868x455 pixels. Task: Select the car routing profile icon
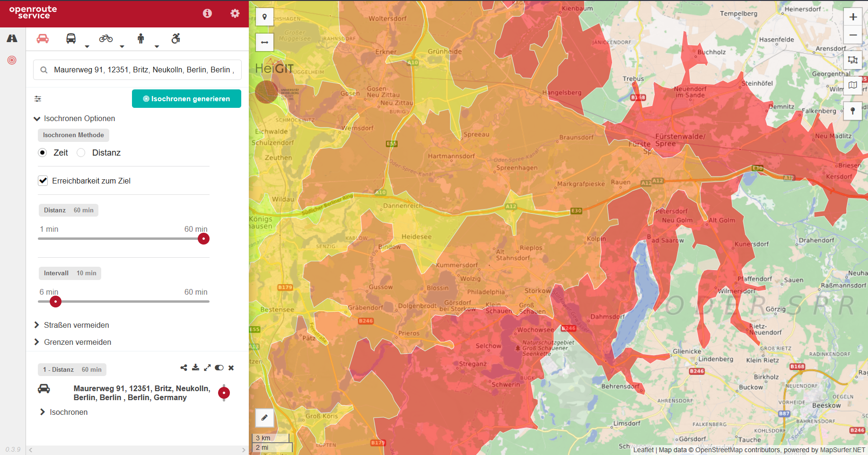point(43,39)
